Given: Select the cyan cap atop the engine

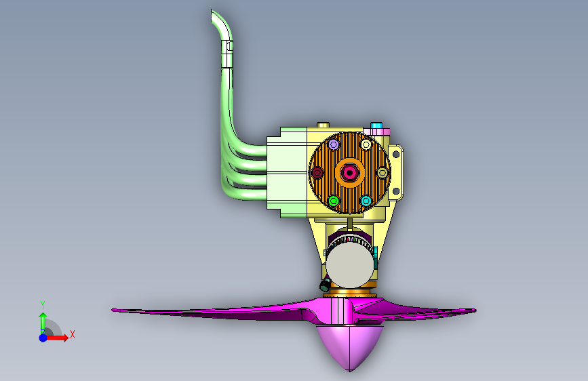Looking at the screenshot, I should (376, 125).
